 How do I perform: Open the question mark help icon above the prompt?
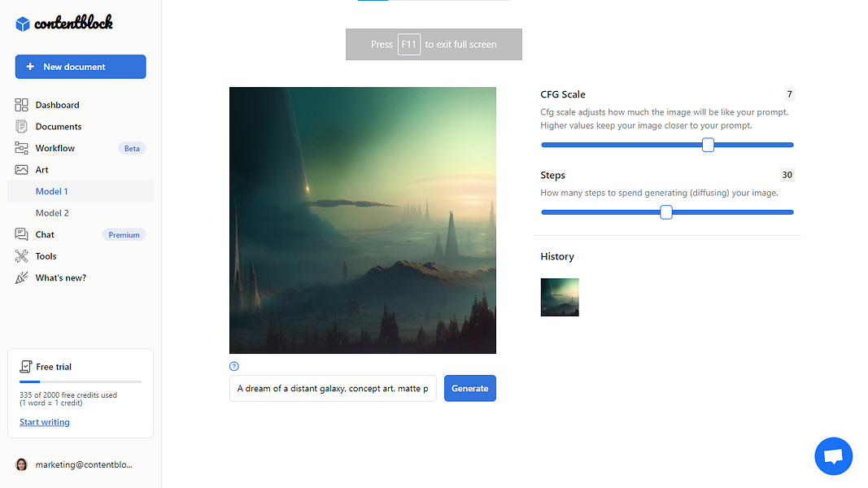[234, 366]
